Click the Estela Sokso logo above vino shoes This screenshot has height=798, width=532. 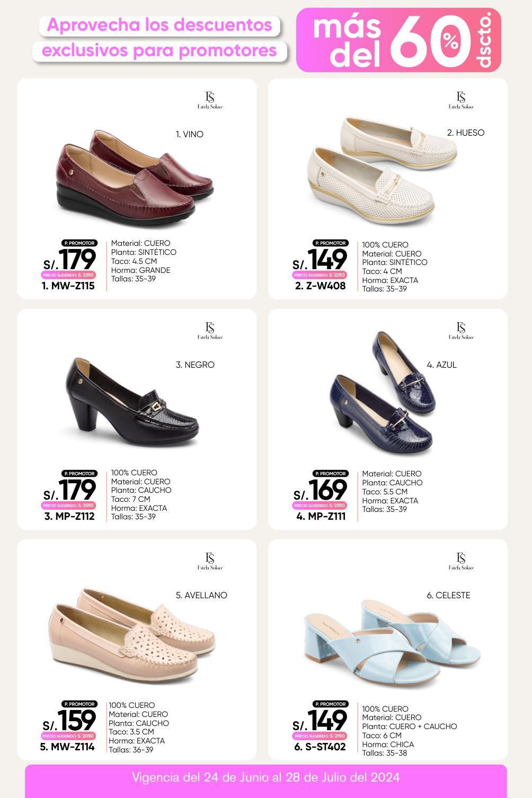[x=210, y=100]
